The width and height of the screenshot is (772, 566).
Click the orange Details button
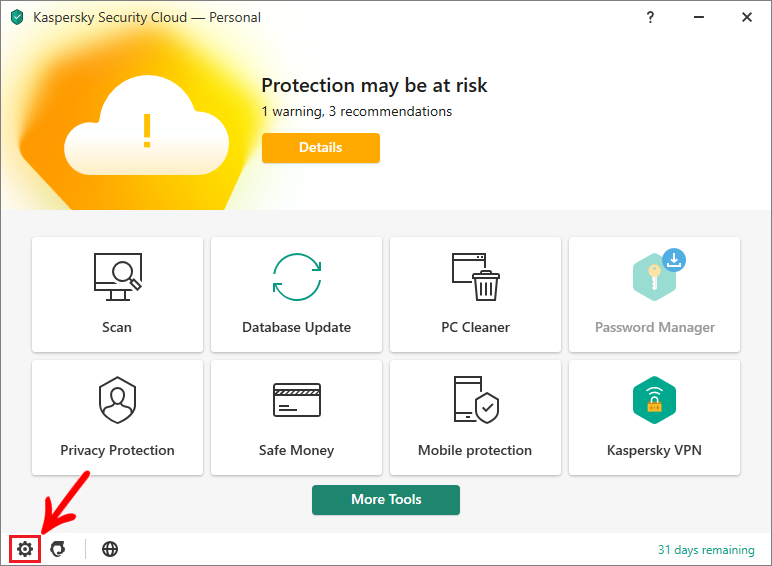click(x=321, y=148)
